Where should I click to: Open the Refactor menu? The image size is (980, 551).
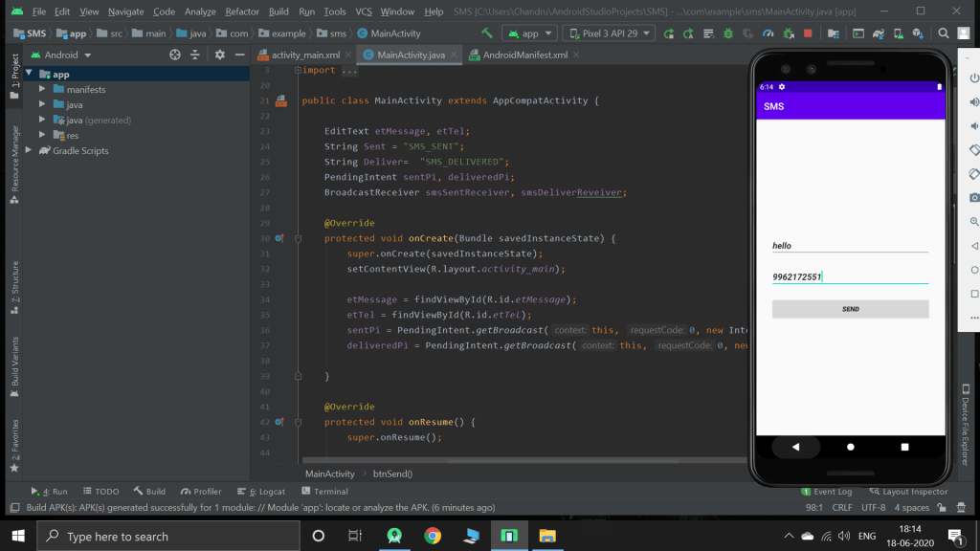(242, 11)
